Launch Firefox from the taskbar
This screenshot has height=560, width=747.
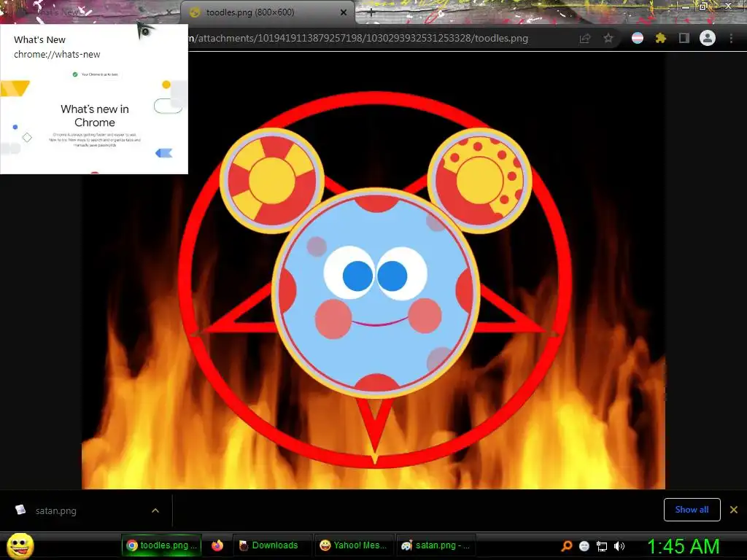point(217,545)
